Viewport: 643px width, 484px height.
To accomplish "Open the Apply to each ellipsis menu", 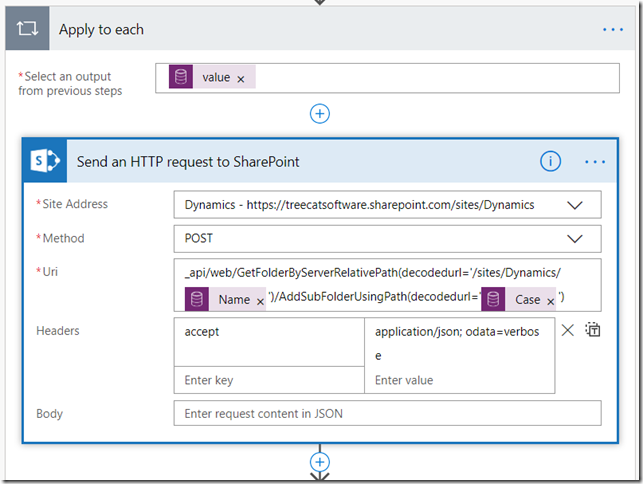I will coord(612,30).
